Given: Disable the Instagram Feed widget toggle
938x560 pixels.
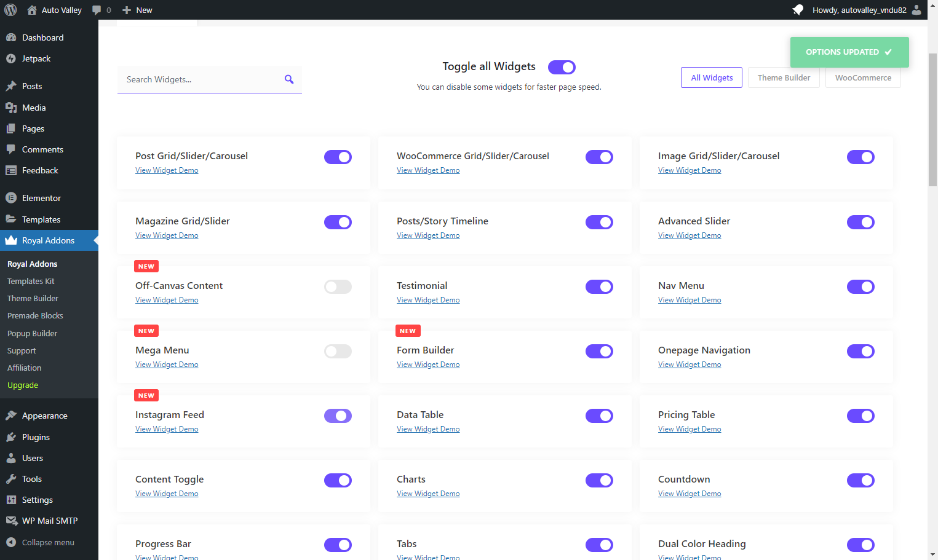Looking at the screenshot, I should (x=338, y=416).
